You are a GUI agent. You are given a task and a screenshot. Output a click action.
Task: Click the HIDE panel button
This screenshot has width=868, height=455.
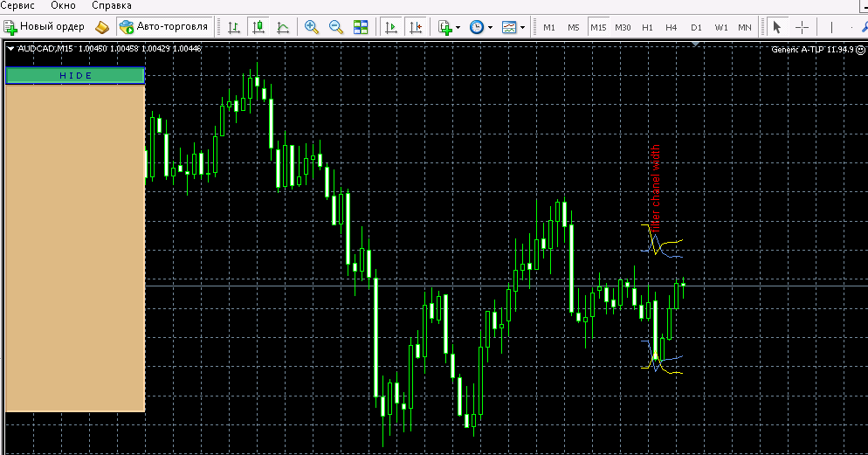[x=75, y=75]
